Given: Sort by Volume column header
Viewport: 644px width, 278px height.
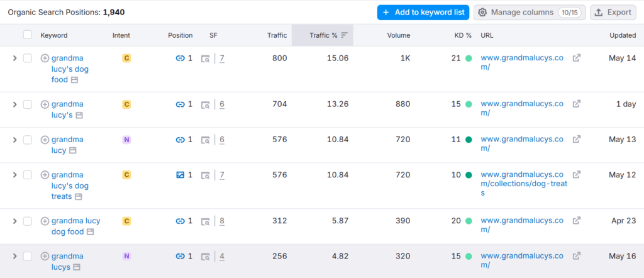Looking at the screenshot, I should 399,35.
